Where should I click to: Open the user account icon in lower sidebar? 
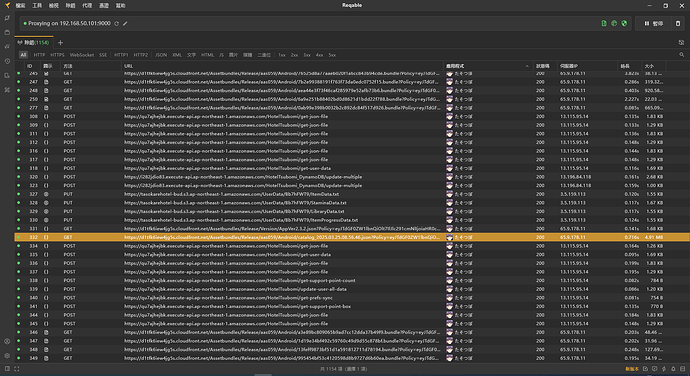(7, 341)
